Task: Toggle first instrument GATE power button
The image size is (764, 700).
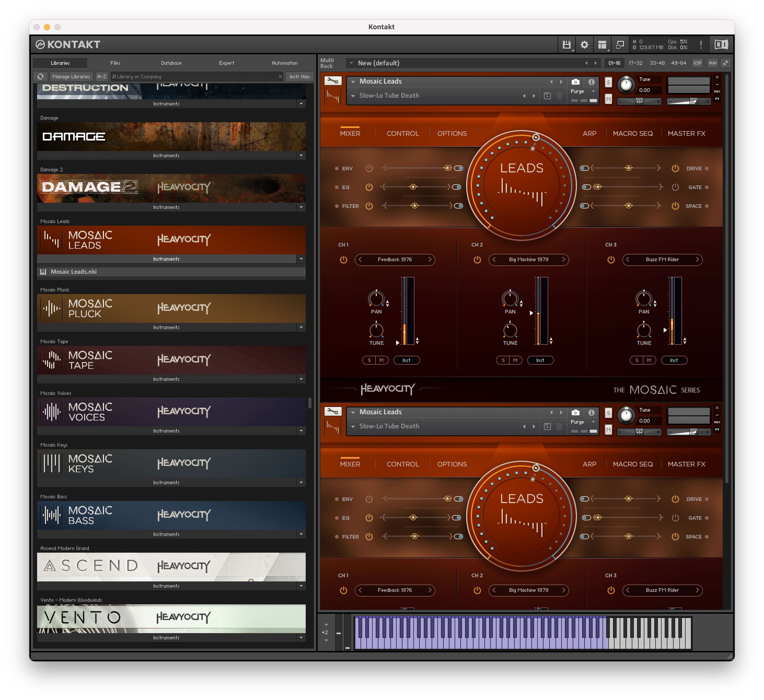Action: click(x=675, y=187)
